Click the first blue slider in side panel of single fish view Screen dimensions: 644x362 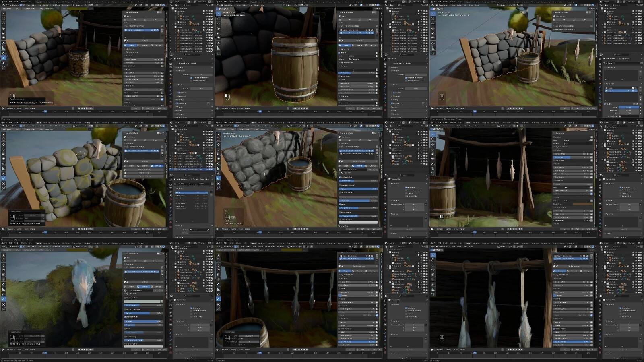coord(143,306)
